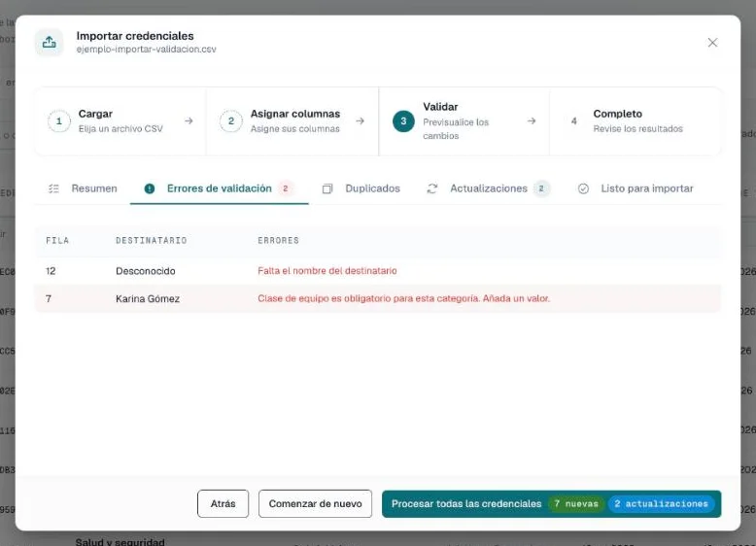Click Procesar todas las credenciales button

551,503
